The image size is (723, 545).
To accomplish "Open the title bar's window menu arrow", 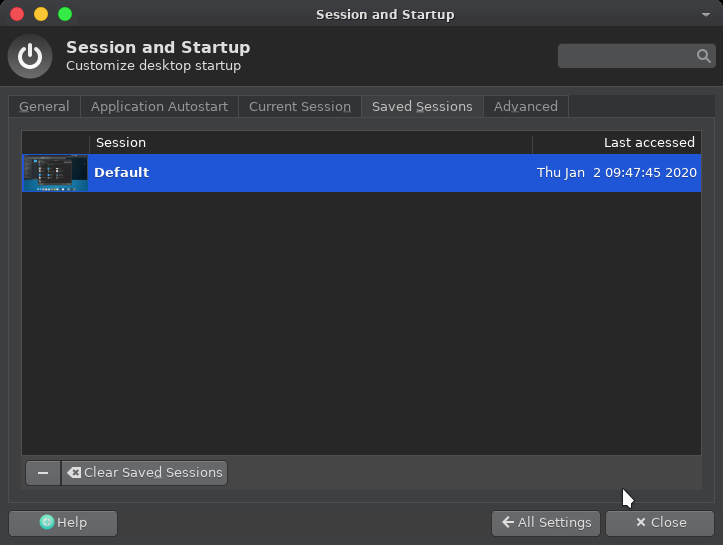I will point(707,14).
